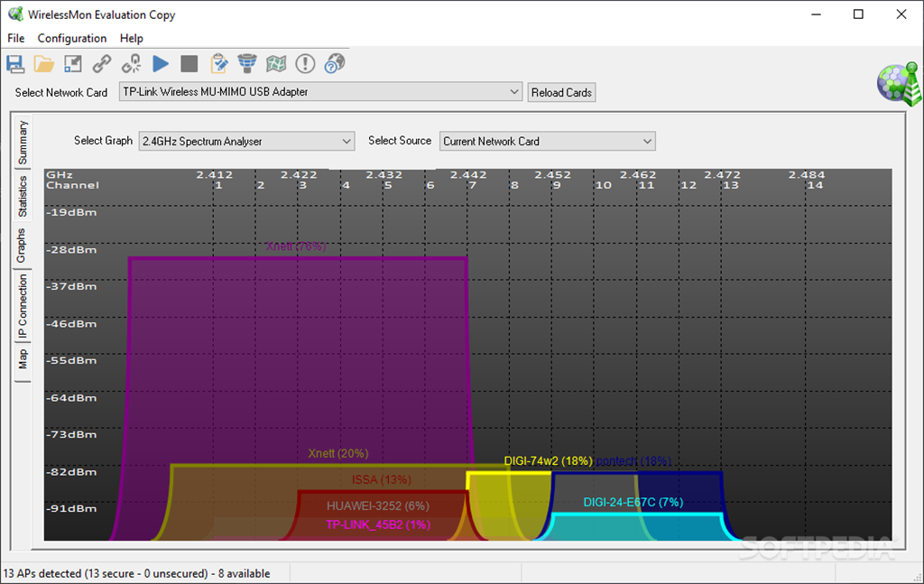
Task: Click the WirelessMon title bar app icon
Action: [16, 14]
